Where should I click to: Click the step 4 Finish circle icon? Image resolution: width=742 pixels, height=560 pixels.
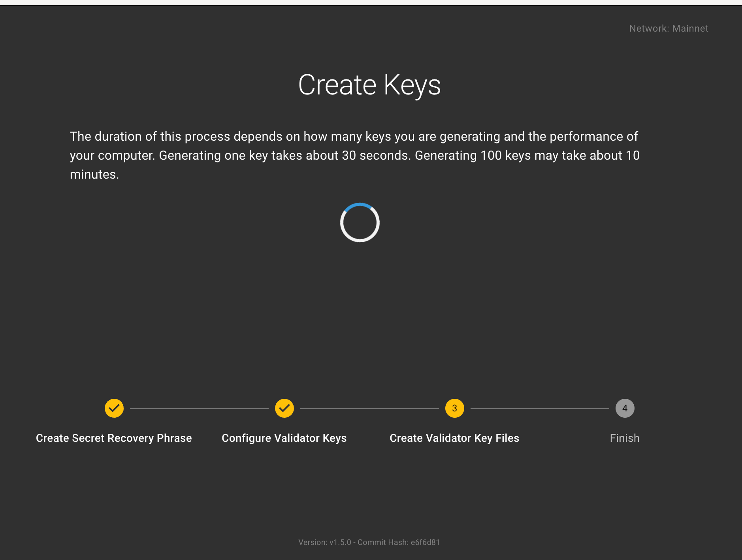[x=625, y=408]
